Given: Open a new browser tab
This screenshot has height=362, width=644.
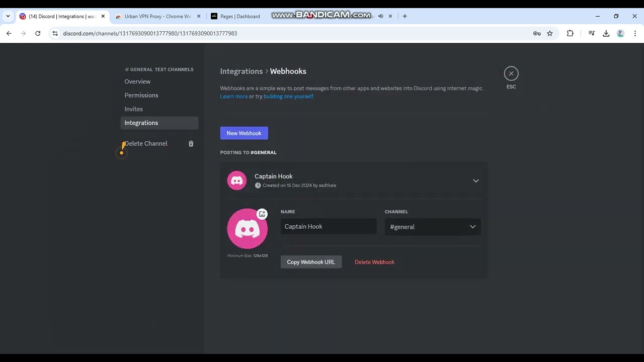Looking at the screenshot, I should pos(405,16).
